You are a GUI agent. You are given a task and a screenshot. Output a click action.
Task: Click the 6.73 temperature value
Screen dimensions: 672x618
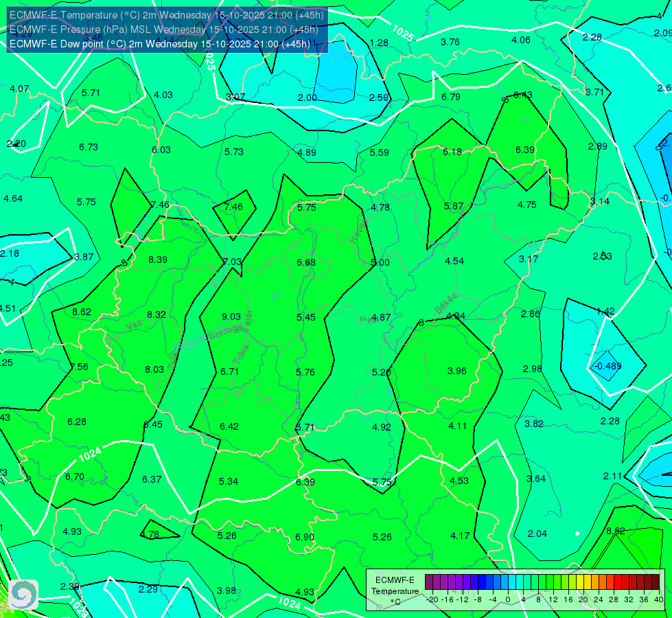(89, 147)
